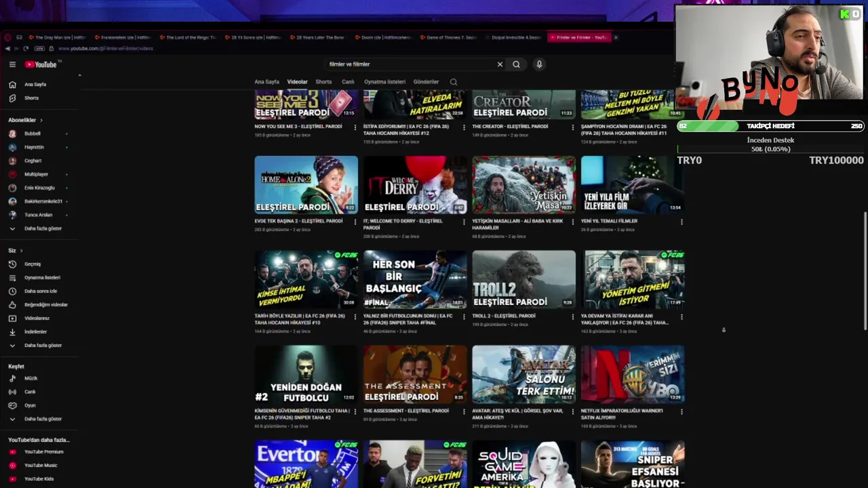Switch to channel Shorts tab
The width and height of the screenshot is (868, 488).
pos(323,82)
